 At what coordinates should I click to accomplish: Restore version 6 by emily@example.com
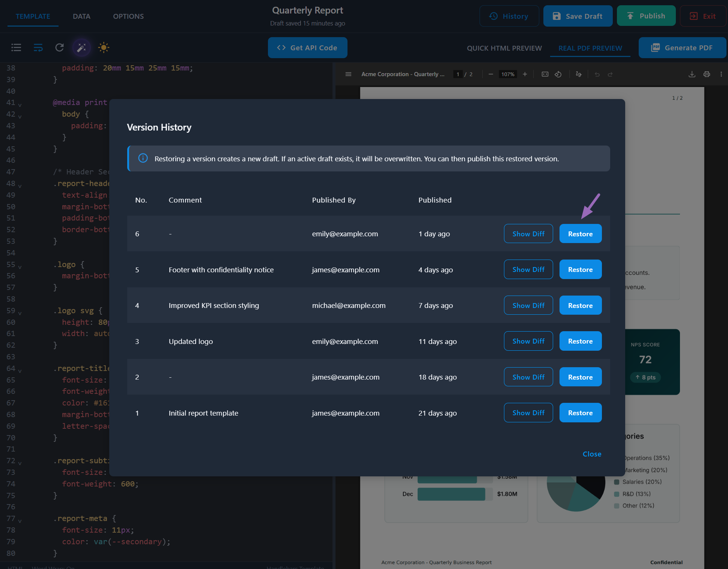pos(580,234)
